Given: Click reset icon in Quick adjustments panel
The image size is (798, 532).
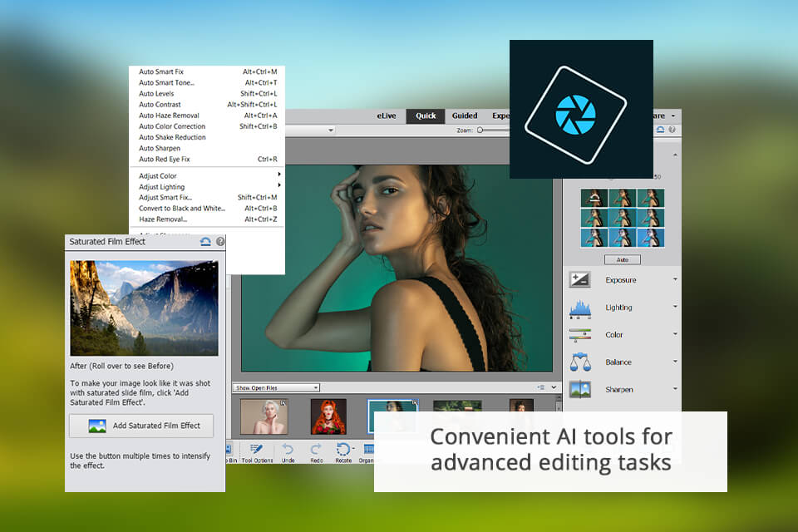Looking at the screenshot, I should tap(660, 130).
